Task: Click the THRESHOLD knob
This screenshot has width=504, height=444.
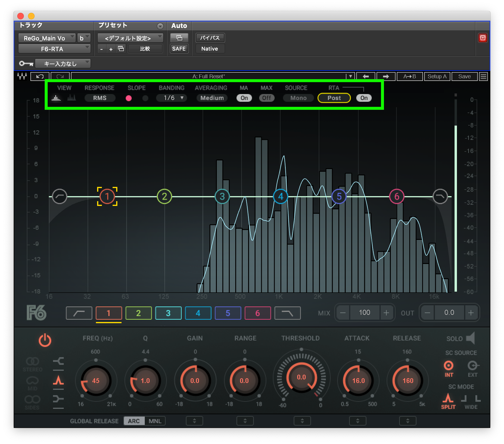Action: (x=301, y=377)
